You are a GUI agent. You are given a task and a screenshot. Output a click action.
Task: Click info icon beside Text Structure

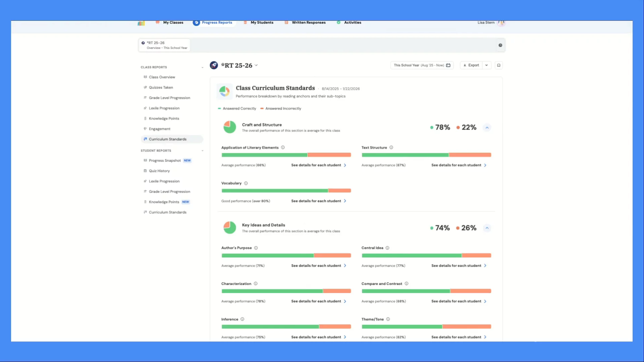coord(391,147)
